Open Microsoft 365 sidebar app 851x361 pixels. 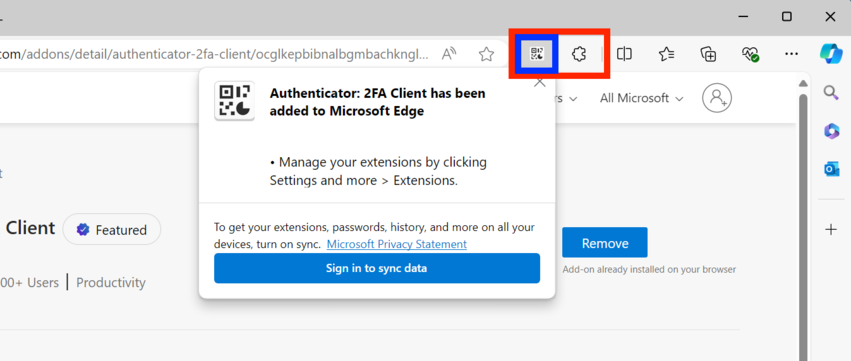(831, 131)
